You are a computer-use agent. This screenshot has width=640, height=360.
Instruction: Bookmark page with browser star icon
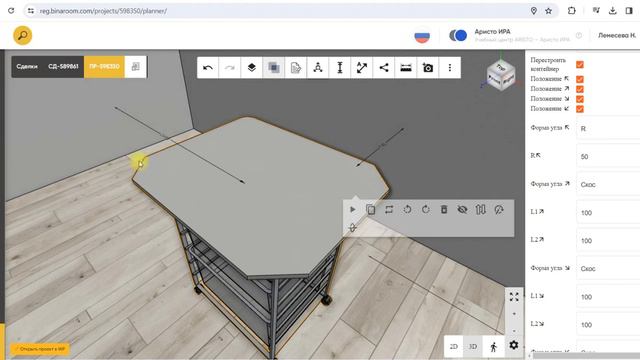tap(549, 11)
